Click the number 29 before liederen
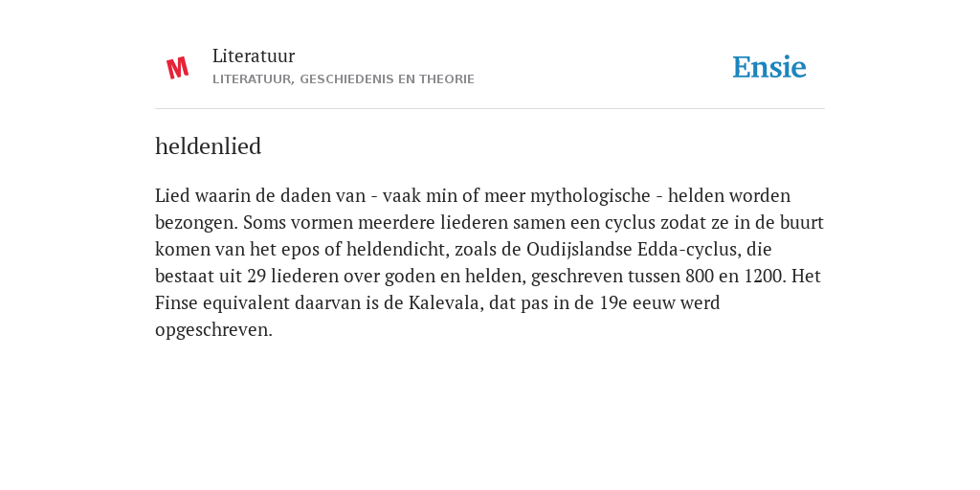This screenshot has height=490, width=980. (256, 277)
